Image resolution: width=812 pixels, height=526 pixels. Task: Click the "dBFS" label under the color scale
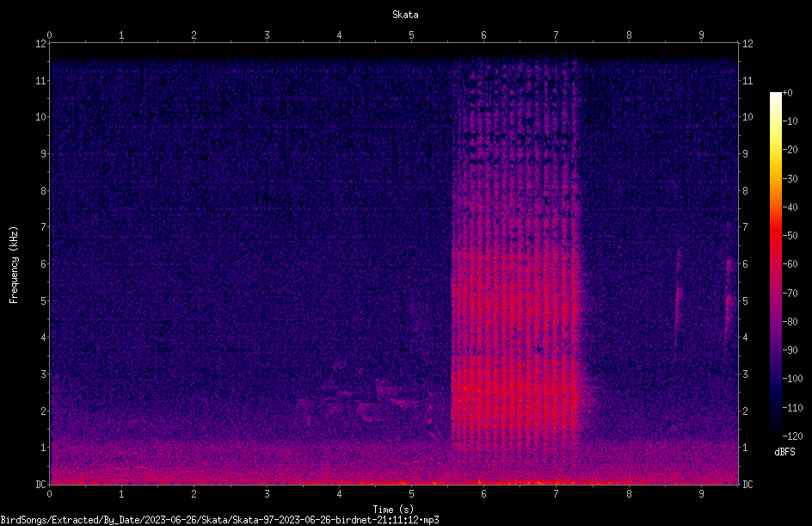point(784,452)
